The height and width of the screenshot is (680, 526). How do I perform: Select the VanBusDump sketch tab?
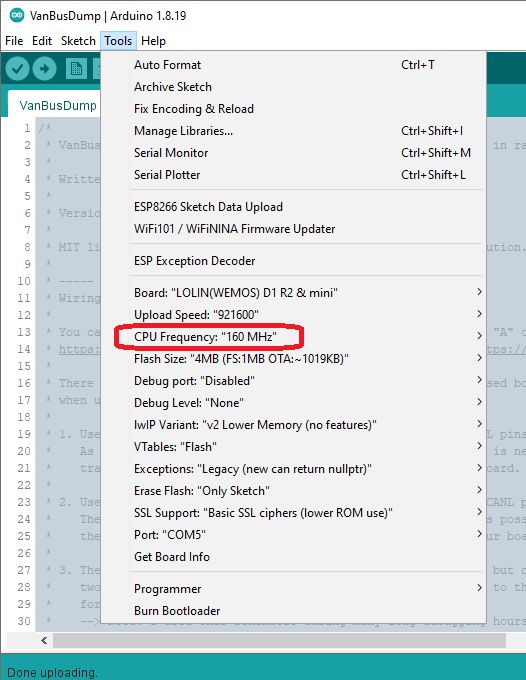tap(58, 105)
